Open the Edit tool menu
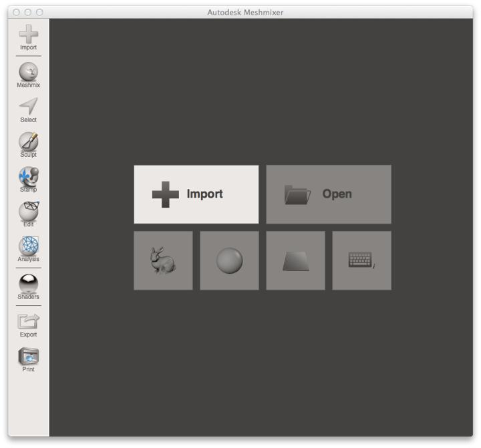 point(28,213)
